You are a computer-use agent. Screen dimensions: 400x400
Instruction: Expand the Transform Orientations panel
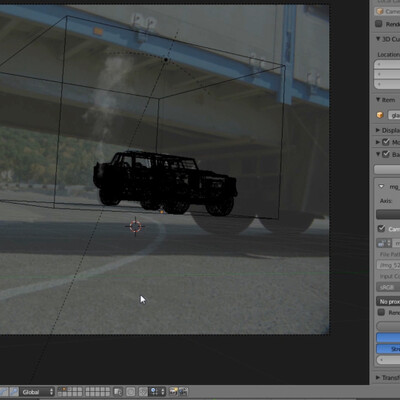(x=378, y=378)
